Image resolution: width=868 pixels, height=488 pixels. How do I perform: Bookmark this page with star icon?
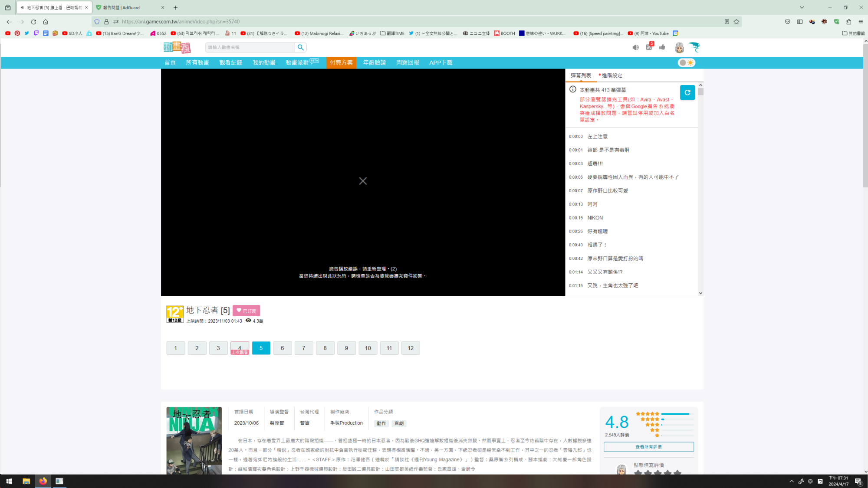click(x=736, y=22)
